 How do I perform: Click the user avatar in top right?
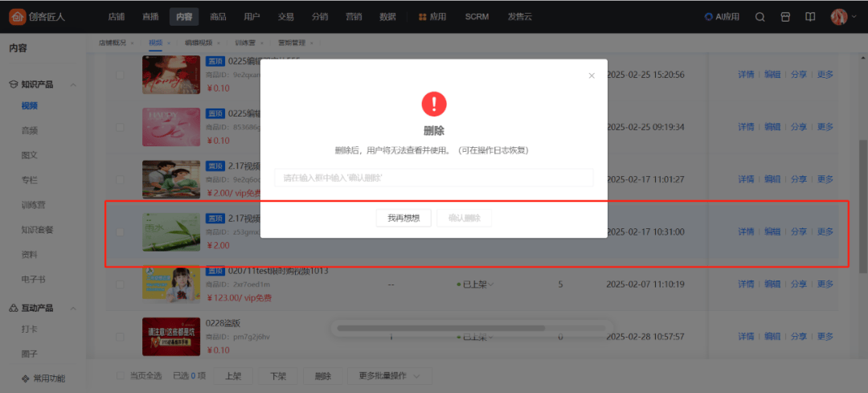pos(839,17)
